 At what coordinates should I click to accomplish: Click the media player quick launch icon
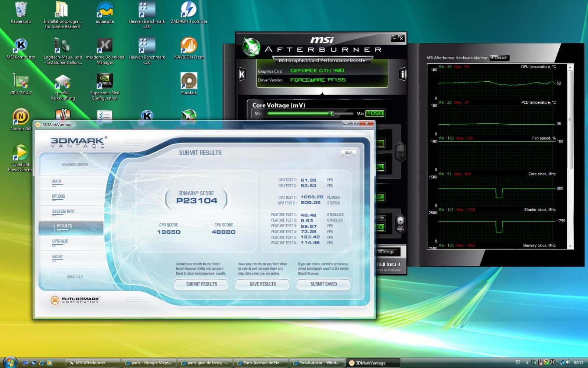pos(50,363)
